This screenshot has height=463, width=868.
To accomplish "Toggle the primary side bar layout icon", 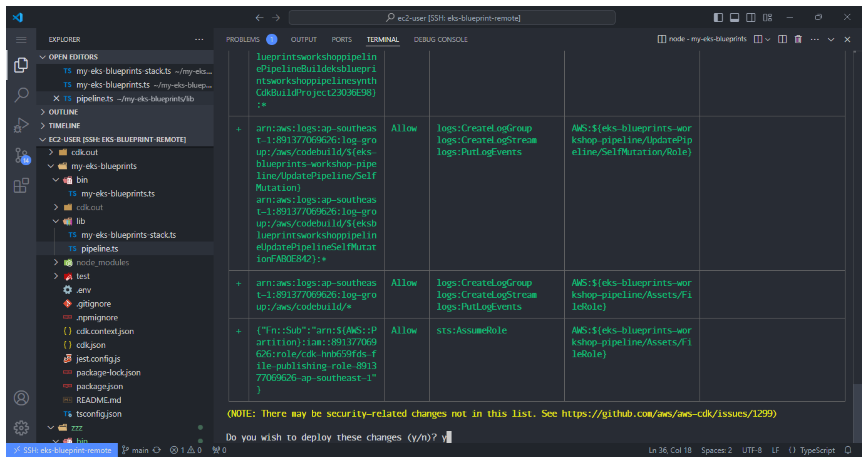I will tap(718, 17).
